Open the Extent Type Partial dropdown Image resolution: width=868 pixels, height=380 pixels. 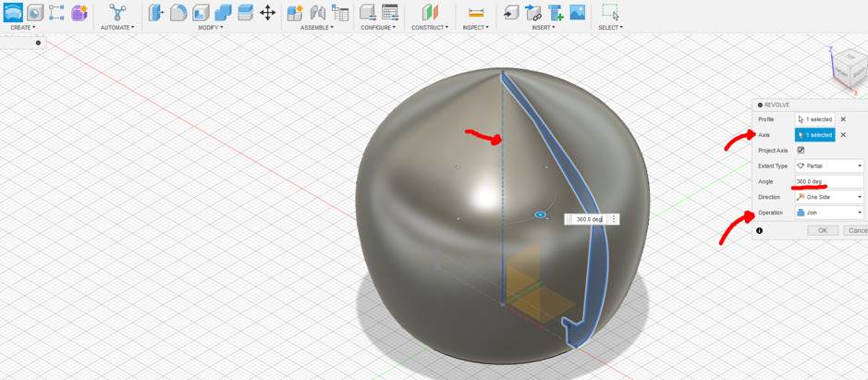click(829, 165)
